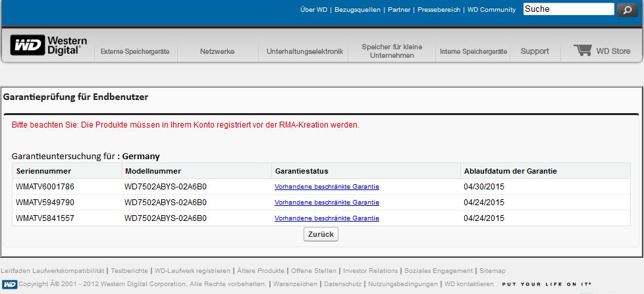The width and height of the screenshot is (644, 294).
Task: Open the Partner link in top bar
Action: (x=399, y=10)
